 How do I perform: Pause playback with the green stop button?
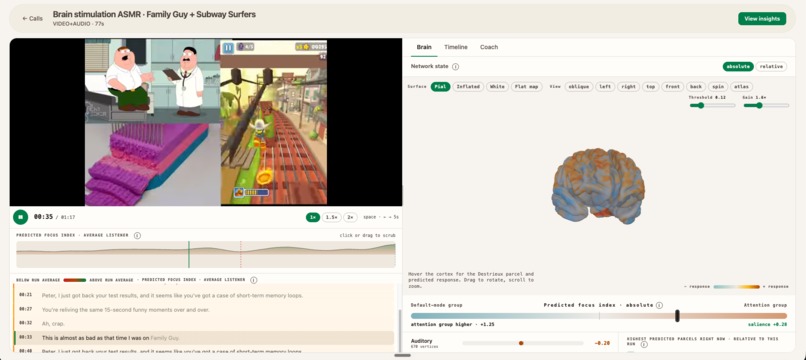[x=21, y=217]
